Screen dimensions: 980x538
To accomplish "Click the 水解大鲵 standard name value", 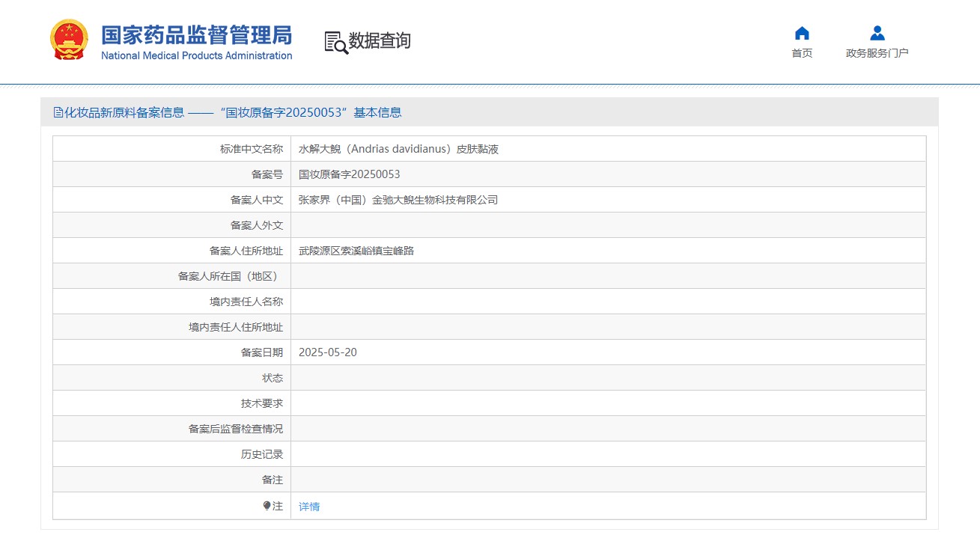I will pos(398,149).
